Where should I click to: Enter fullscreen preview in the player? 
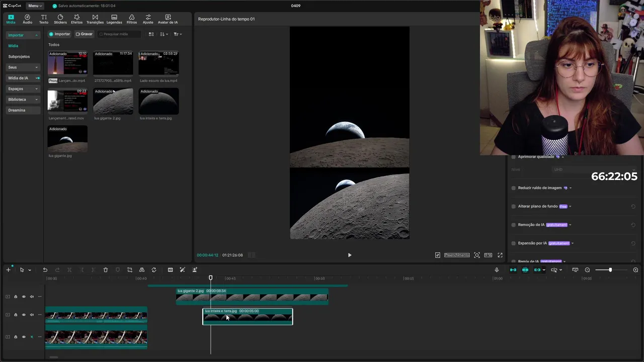pos(500,255)
